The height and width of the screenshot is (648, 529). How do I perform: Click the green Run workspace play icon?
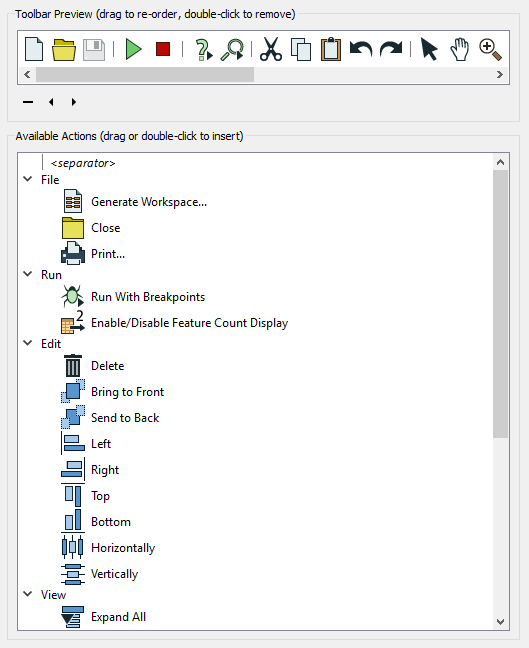pos(133,50)
